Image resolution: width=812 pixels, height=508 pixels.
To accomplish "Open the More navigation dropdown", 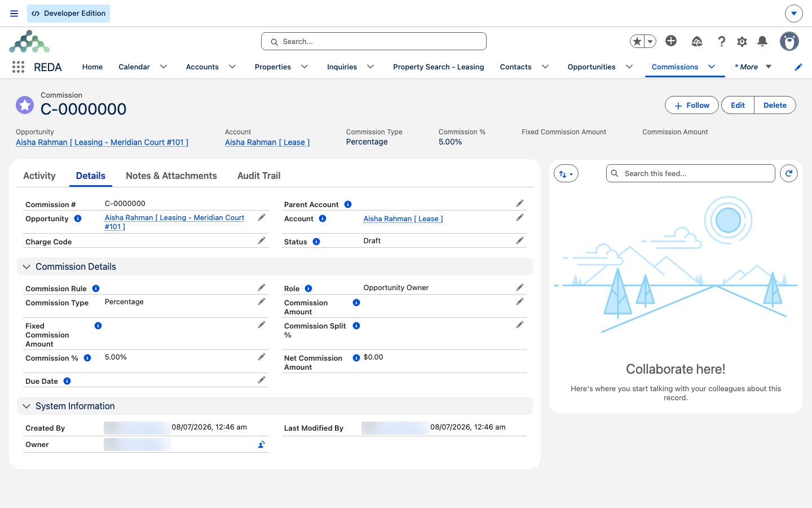I will [x=753, y=67].
